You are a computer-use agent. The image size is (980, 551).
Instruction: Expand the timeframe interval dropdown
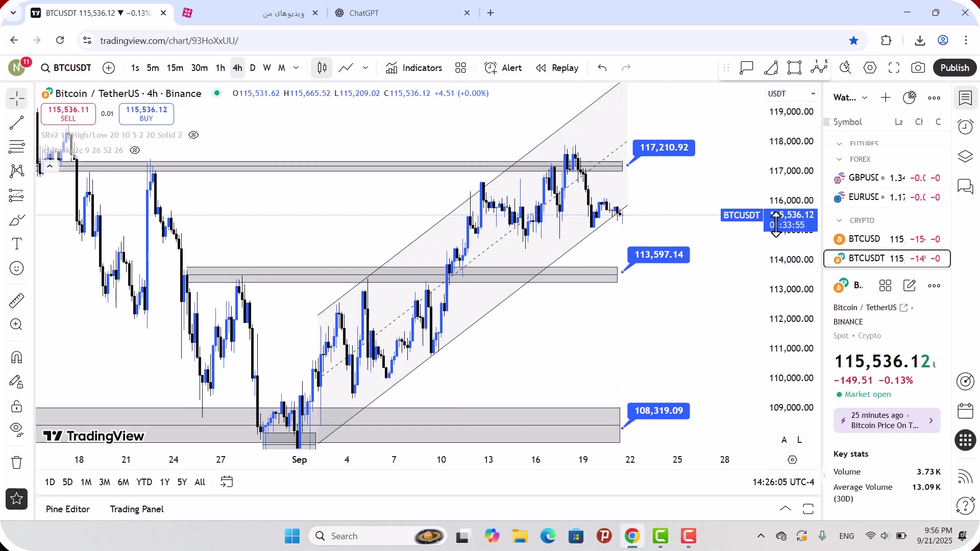pyautogui.click(x=296, y=68)
